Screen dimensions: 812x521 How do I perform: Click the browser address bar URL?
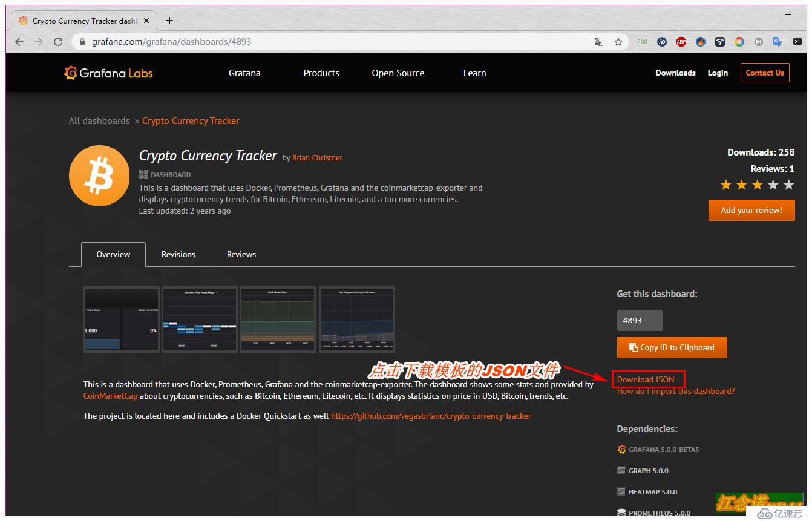(x=171, y=42)
